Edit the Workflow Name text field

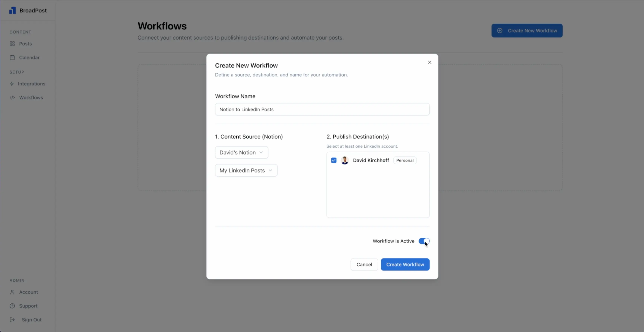(x=322, y=109)
